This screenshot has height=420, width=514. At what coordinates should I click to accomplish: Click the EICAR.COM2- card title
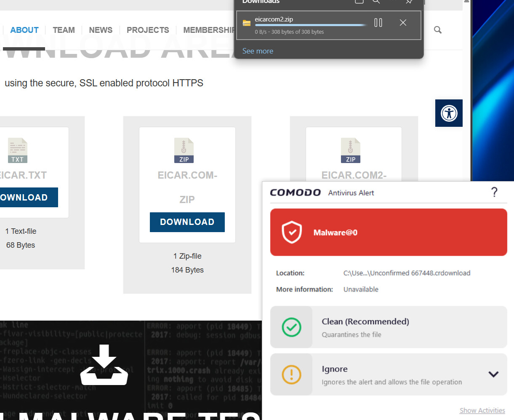pyautogui.click(x=354, y=175)
